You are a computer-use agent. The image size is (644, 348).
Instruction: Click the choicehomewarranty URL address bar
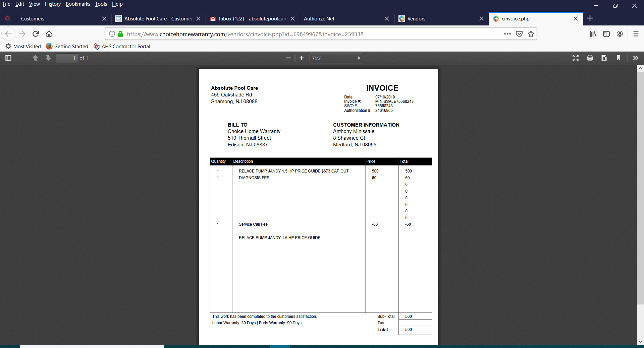coord(245,34)
